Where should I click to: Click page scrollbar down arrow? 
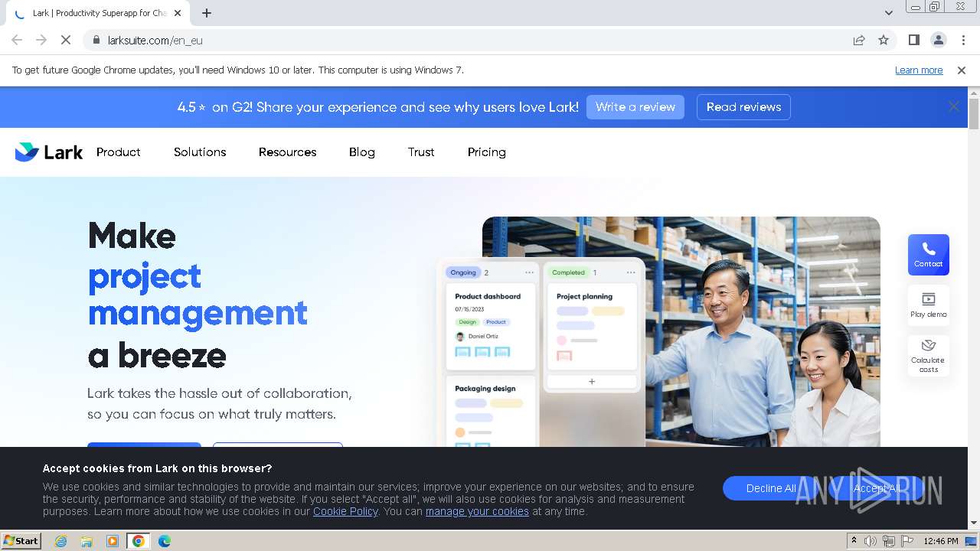pos(974,523)
